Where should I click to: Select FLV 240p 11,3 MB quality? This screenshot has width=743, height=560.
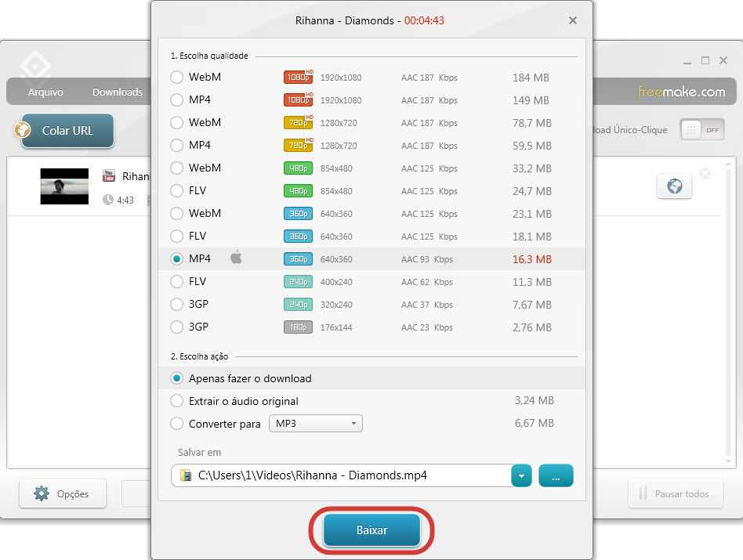pyautogui.click(x=177, y=282)
